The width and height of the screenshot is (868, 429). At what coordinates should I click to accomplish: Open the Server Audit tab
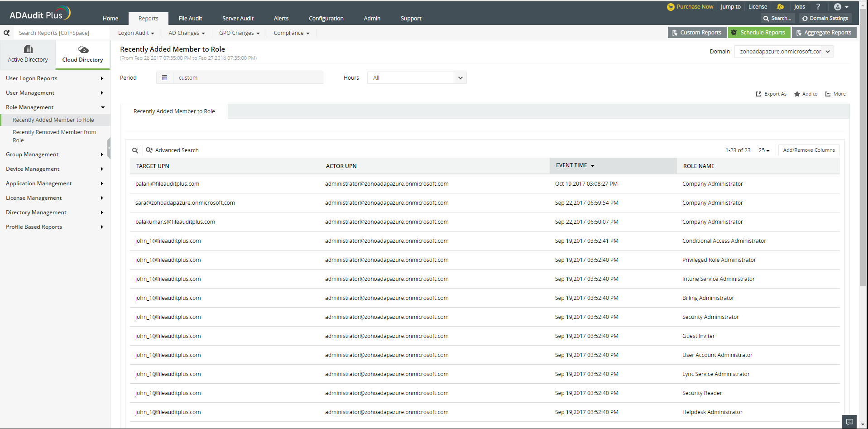[238, 19]
